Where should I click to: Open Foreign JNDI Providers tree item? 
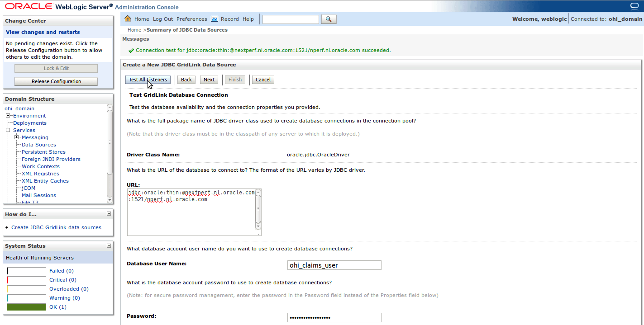pos(51,159)
